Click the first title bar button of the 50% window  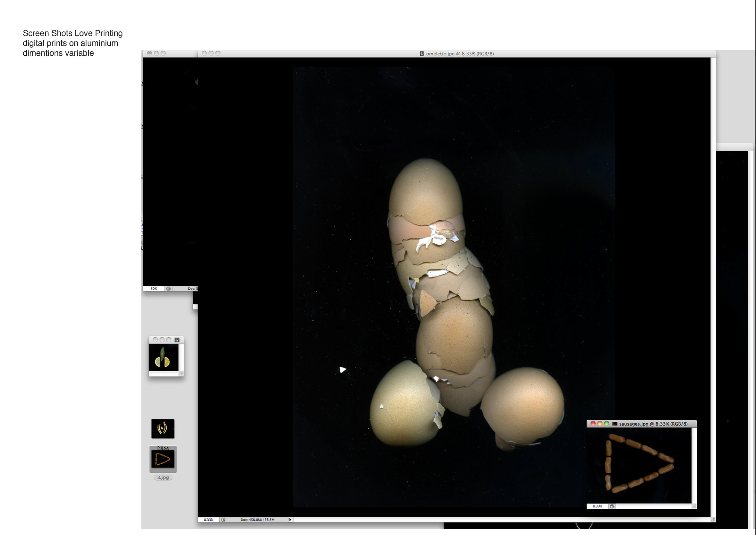tap(149, 53)
